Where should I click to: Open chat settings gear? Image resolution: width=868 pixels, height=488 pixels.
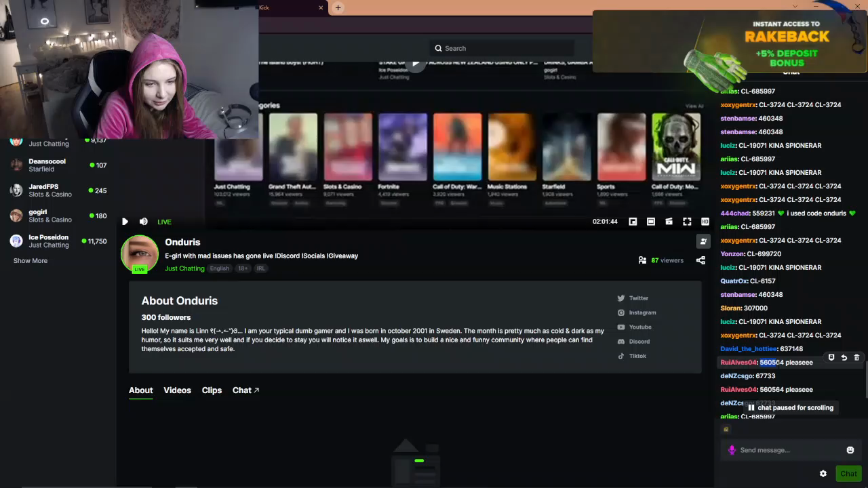[823, 474]
